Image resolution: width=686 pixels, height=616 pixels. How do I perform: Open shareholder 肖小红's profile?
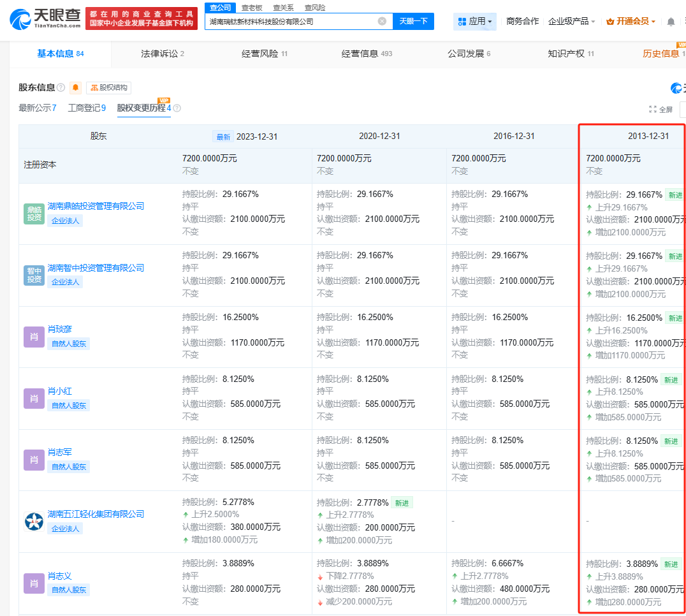coord(60,391)
